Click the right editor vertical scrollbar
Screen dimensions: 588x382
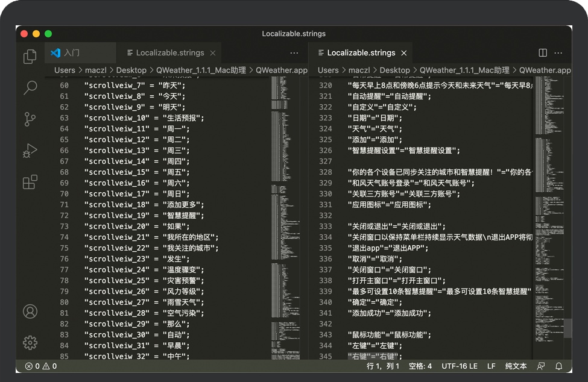[567, 328]
